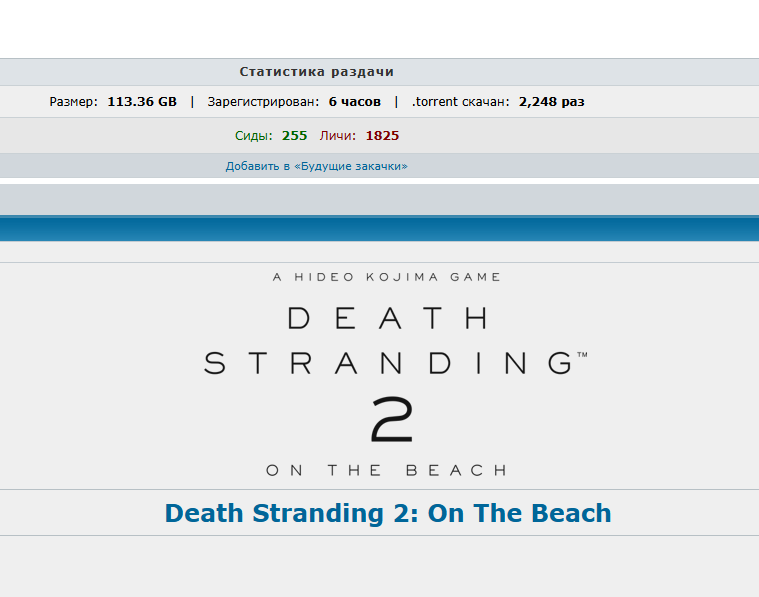
Task: Click the 'Сиды' label
Action: pos(253,136)
